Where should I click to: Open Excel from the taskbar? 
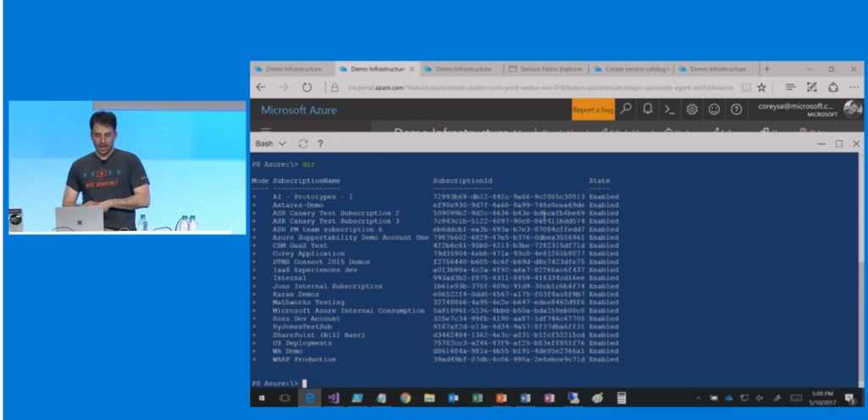pos(477,398)
